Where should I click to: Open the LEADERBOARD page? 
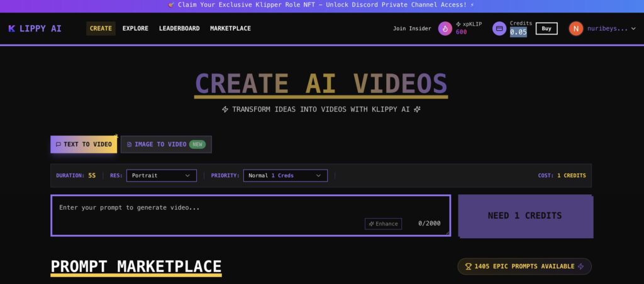pyautogui.click(x=179, y=28)
